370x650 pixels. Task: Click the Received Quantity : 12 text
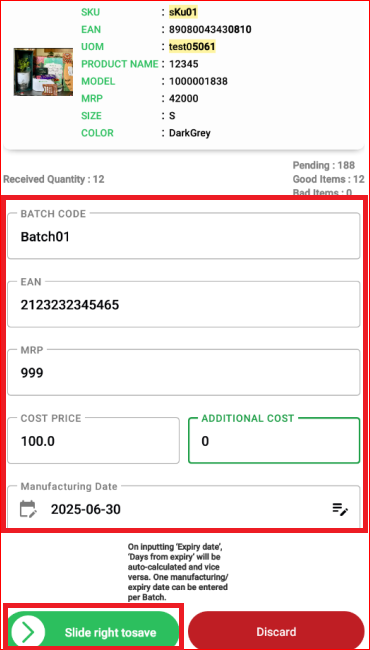tap(54, 179)
